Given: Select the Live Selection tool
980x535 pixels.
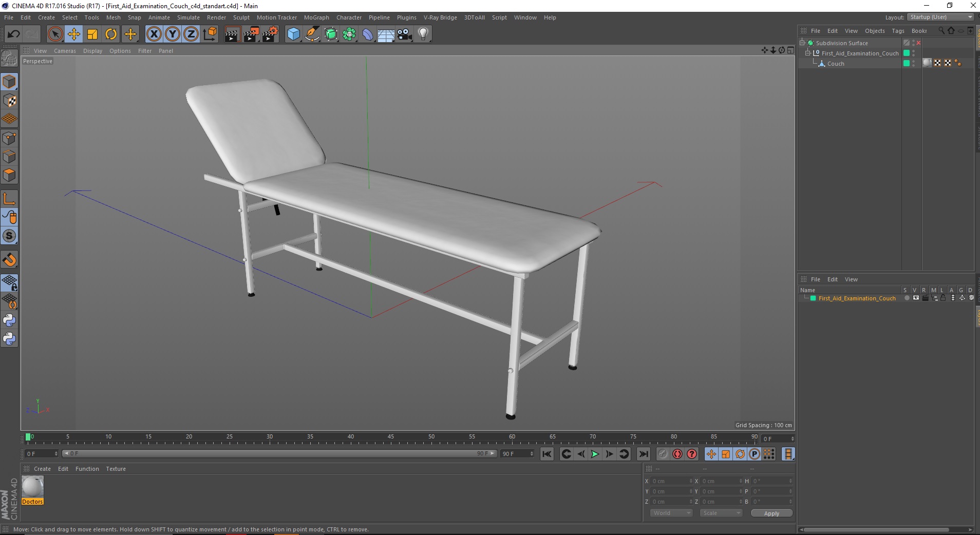Looking at the screenshot, I should click(x=55, y=34).
